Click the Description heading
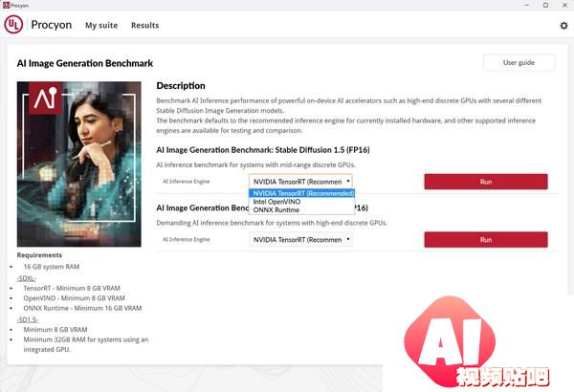This screenshot has height=392, width=574. (181, 86)
